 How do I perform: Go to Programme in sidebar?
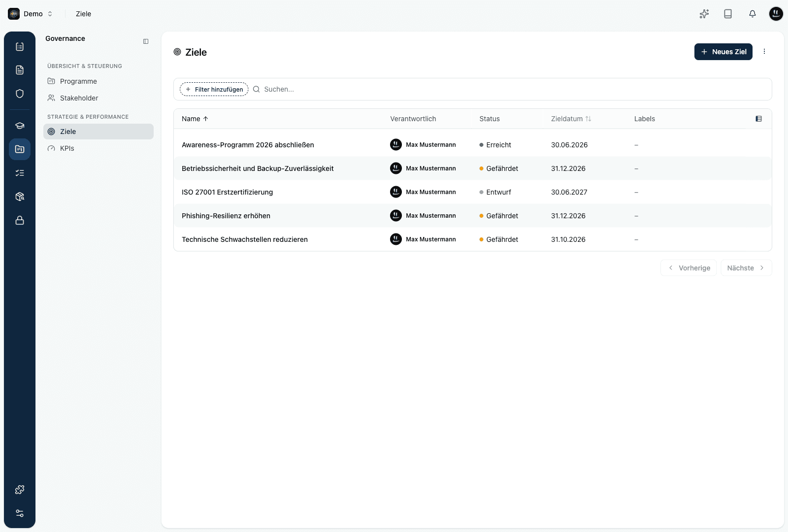pyautogui.click(x=98, y=81)
